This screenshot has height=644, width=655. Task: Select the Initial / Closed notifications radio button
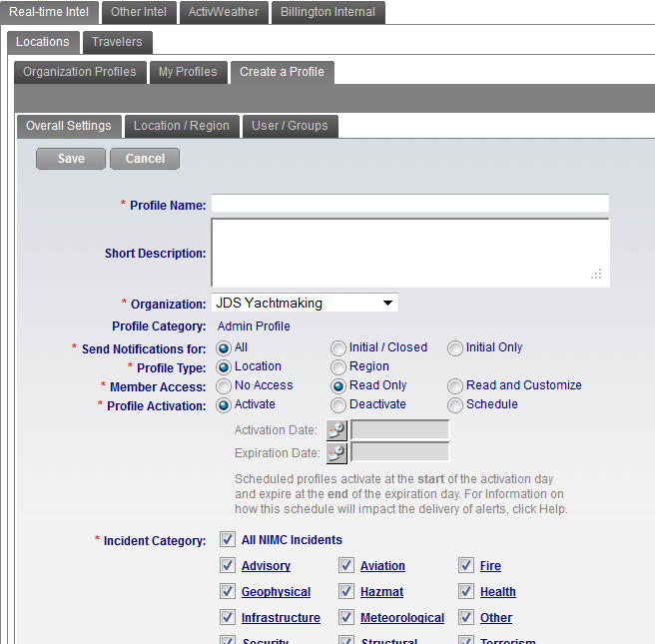[338, 348]
